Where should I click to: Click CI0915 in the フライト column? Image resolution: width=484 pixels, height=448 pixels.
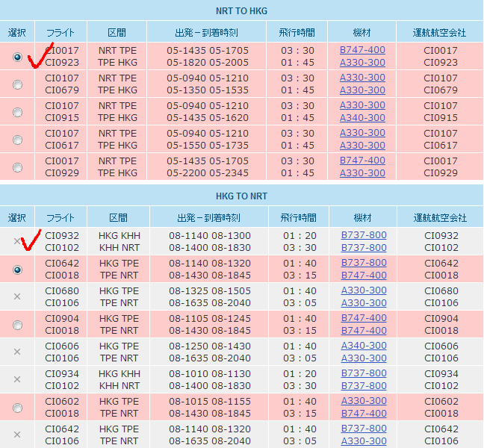click(x=62, y=118)
